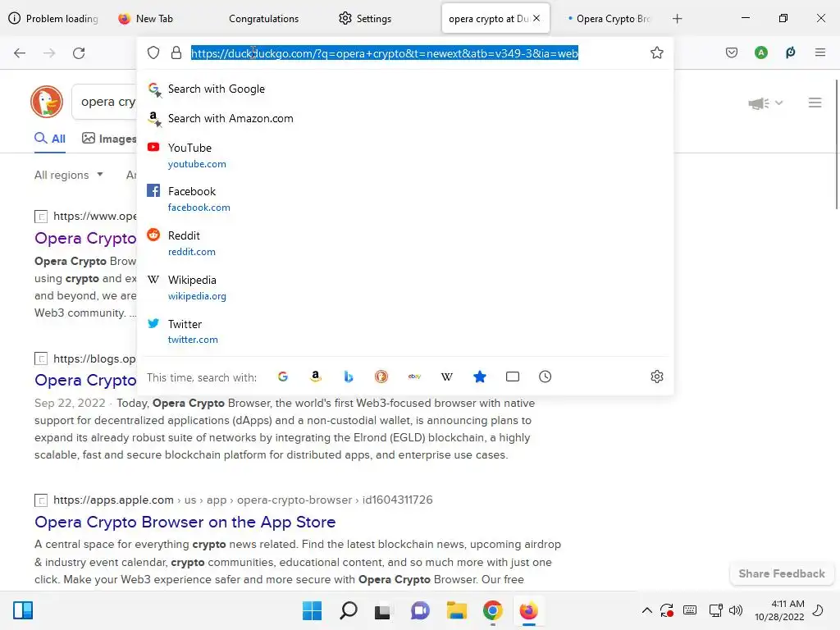840x630 pixels.
Task: Select the Facebook facebook.com suggestion
Action: point(405,199)
